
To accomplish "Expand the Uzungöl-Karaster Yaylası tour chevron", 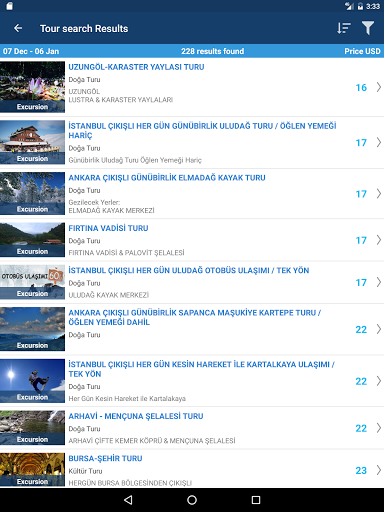I will point(379,87).
